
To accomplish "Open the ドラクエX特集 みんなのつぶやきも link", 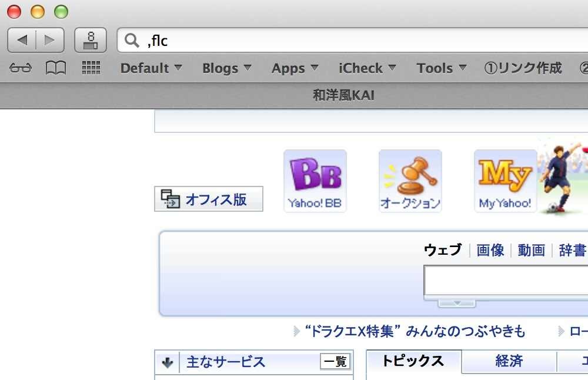I will click(x=415, y=331).
